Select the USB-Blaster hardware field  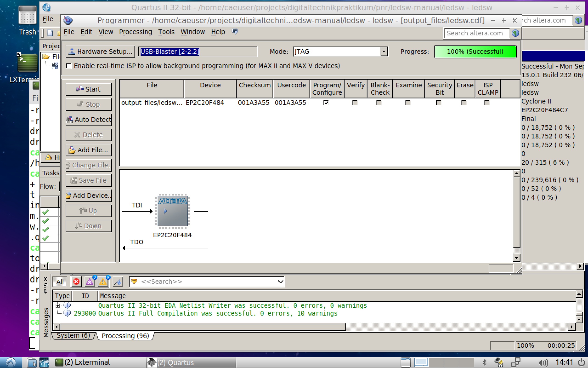pyautogui.click(x=198, y=52)
